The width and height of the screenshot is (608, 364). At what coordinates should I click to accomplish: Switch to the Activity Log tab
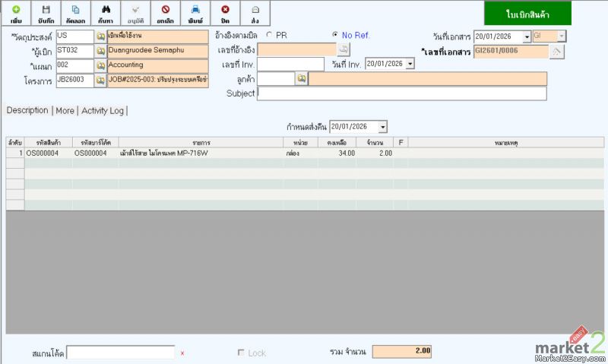103,110
